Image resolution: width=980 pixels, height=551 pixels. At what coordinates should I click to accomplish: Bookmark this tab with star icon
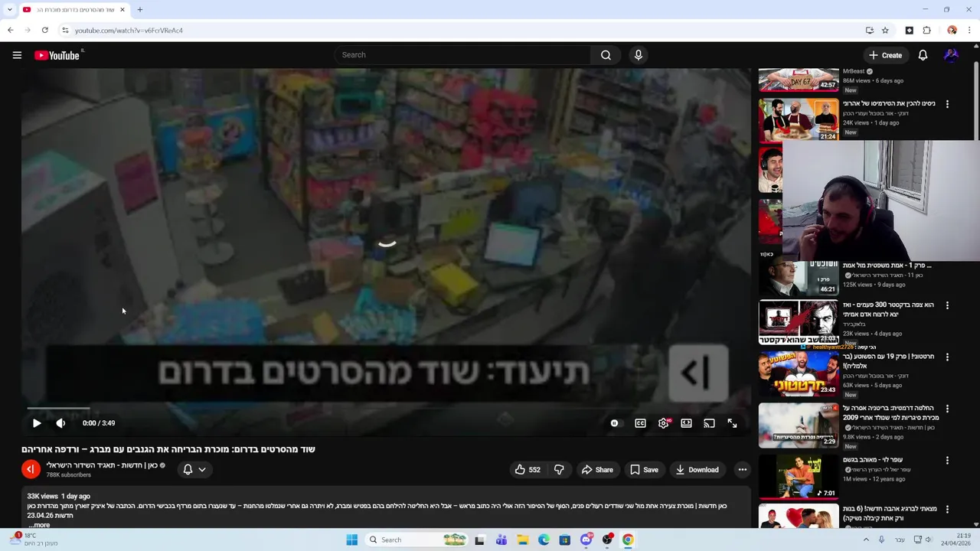coord(886,31)
